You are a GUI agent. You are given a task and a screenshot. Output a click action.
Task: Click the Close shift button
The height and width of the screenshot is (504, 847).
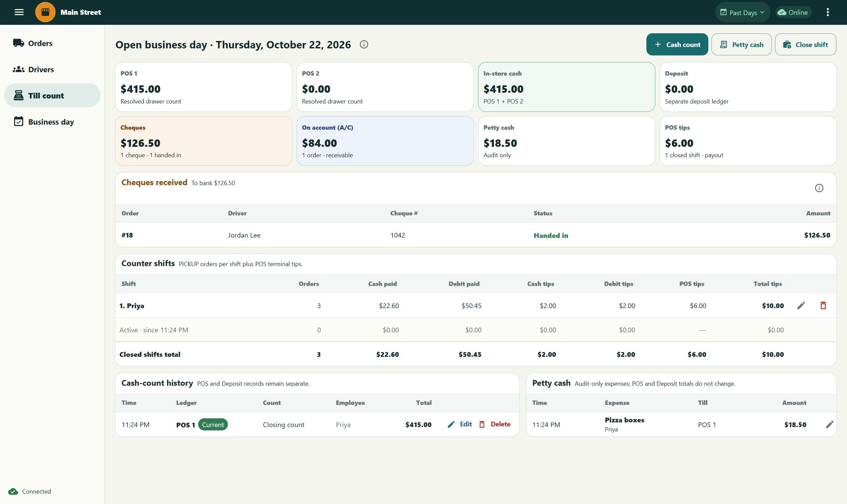coord(806,44)
